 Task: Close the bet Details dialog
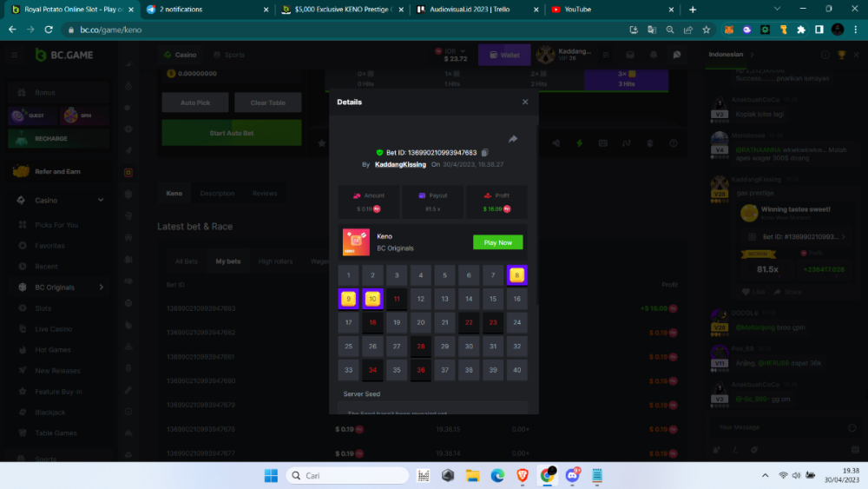click(x=524, y=102)
